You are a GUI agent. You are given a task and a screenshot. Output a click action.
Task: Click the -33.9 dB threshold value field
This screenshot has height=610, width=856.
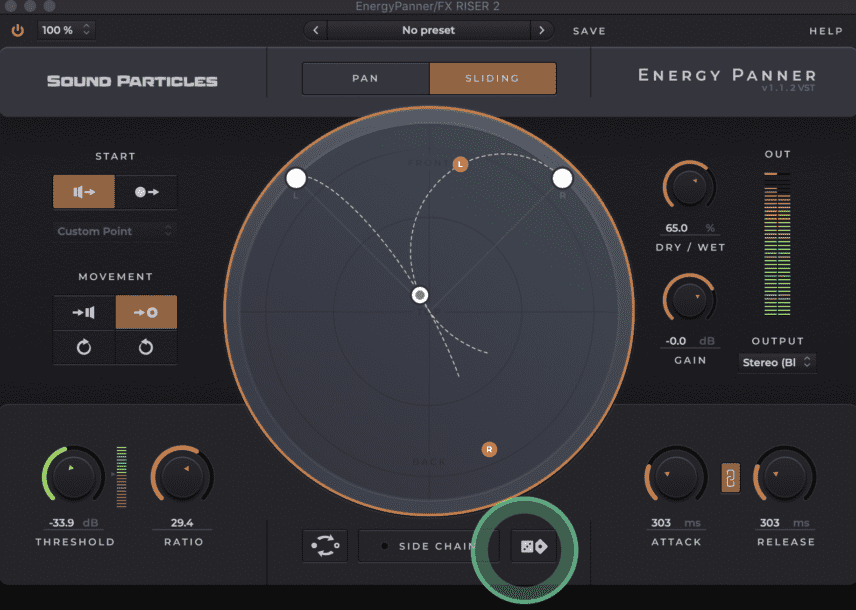click(74, 523)
